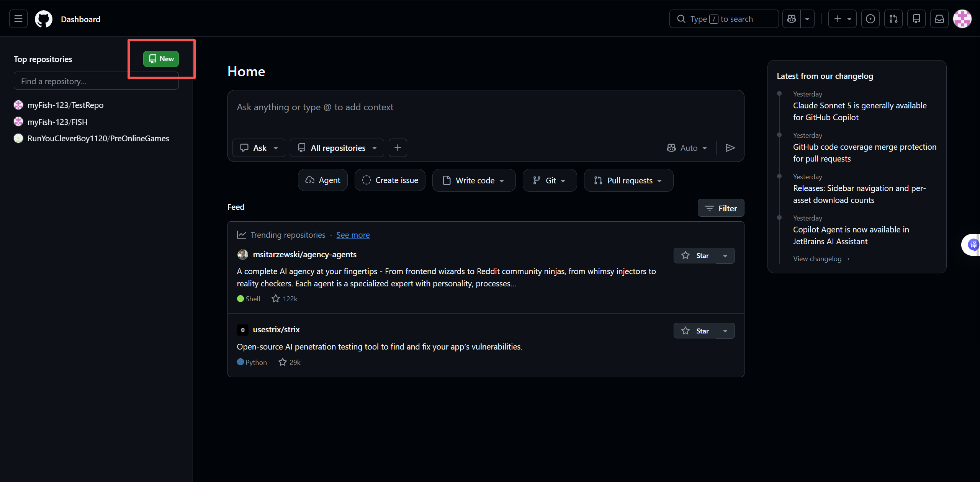Open the feed Filter button

coord(721,208)
